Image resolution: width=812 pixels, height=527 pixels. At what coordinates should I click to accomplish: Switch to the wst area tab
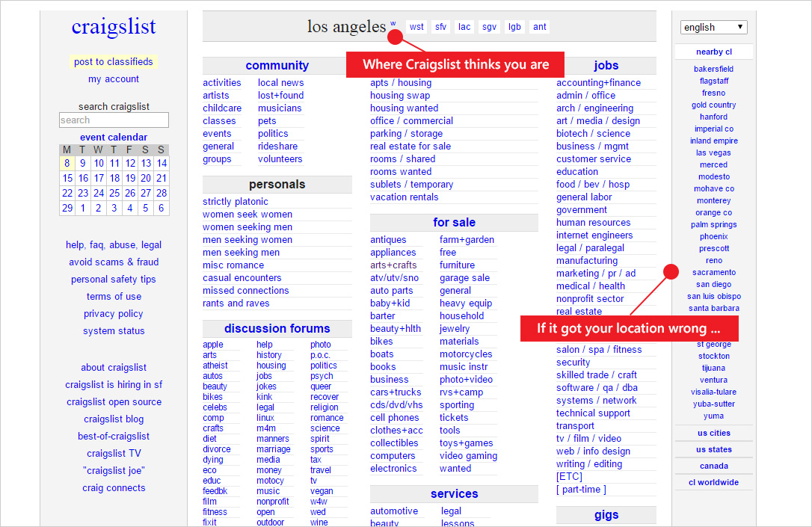coord(416,27)
